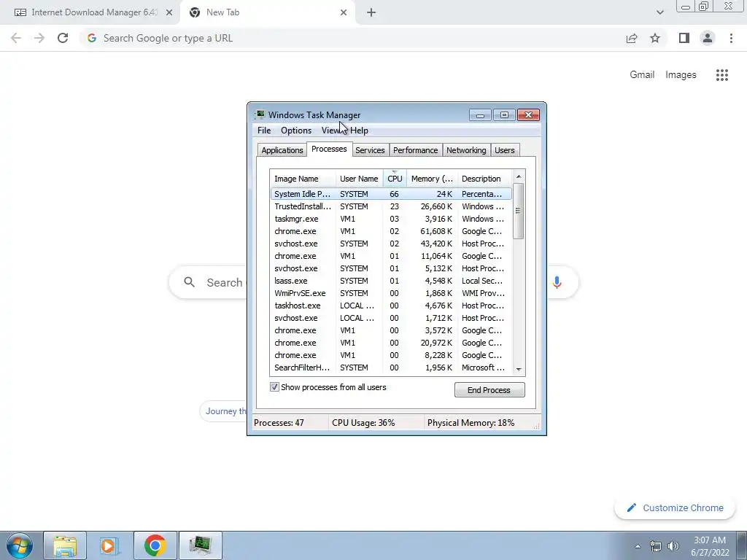
Task: Click the Google G icon in the address bar
Action: 92,38
